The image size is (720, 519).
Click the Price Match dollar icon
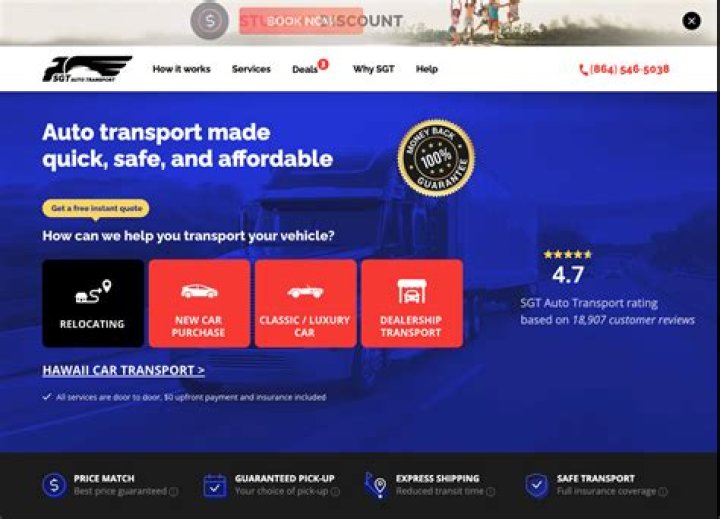(55, 485)
